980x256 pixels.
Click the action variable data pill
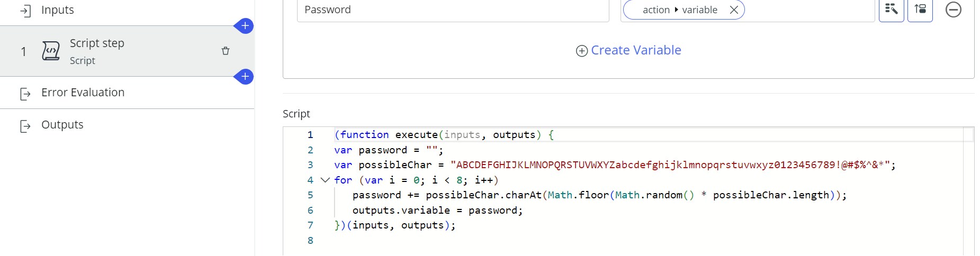pos(680,10)
